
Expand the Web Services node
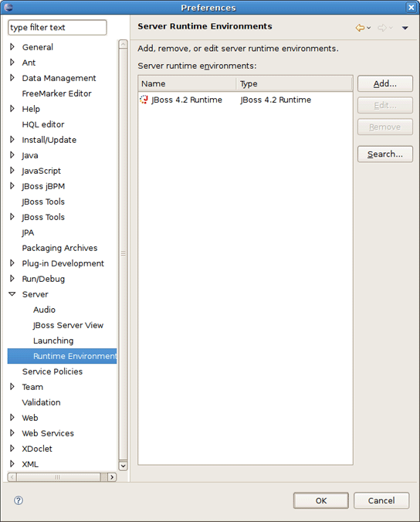(12, 432)
